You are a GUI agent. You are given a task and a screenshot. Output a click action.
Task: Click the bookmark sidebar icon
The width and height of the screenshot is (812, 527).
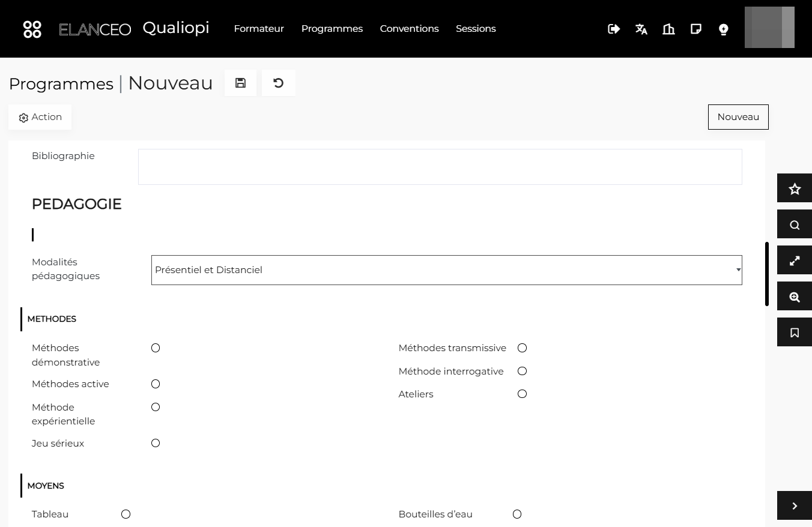coord(795,333)
